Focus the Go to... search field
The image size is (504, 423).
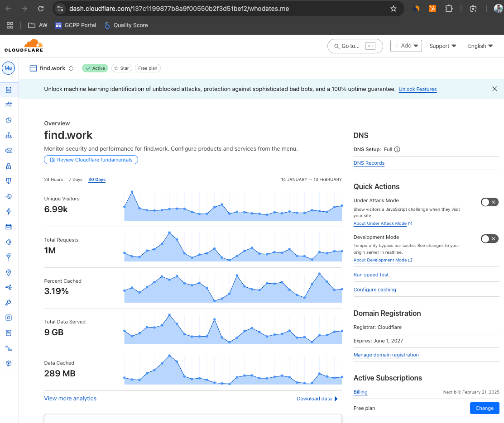[355, 46]
